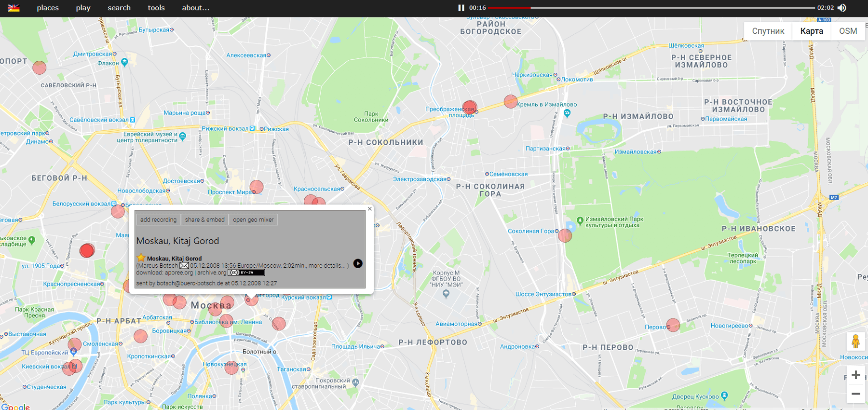
Task: Open share & embed options
Action: 205,219
